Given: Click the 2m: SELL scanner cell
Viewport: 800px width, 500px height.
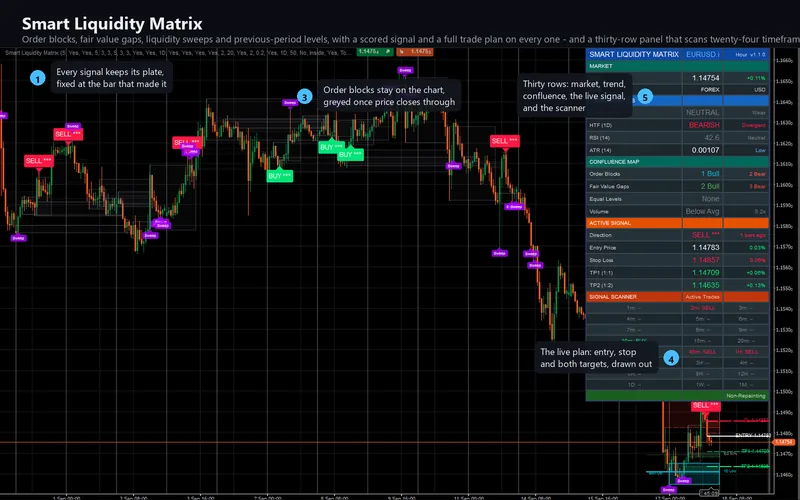Looking at the screenshot, I should coord(702,308).
